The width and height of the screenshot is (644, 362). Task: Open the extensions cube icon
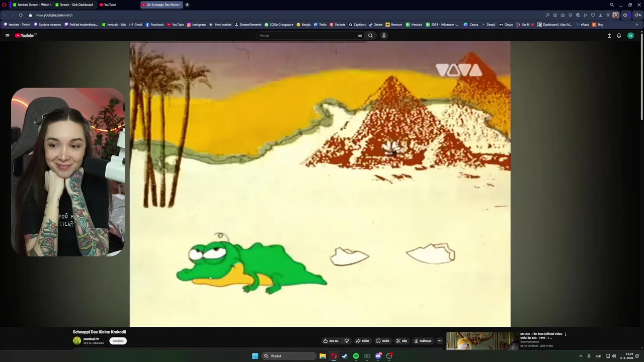[x=625, y=15]
